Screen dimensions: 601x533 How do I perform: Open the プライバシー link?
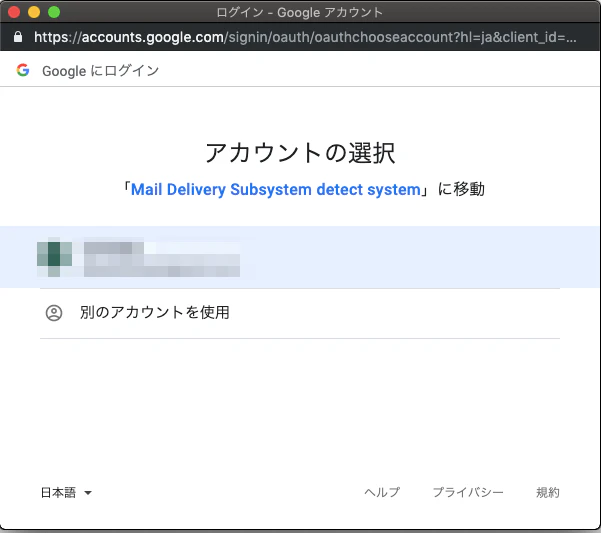click(468, 492)
